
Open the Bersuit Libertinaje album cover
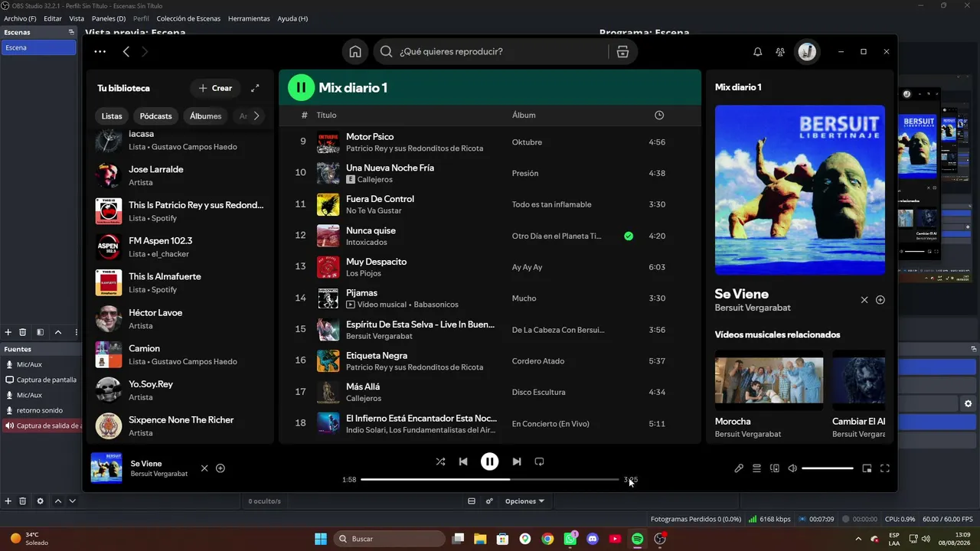(x=800, y=190)
